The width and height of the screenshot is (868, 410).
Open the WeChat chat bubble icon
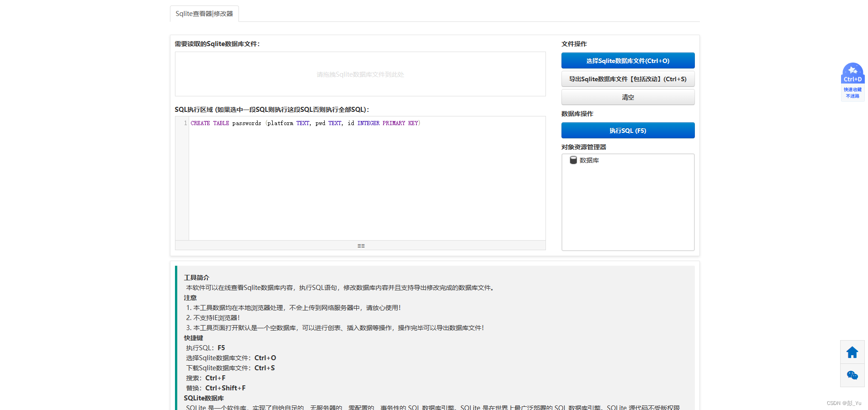click(852, 375)
